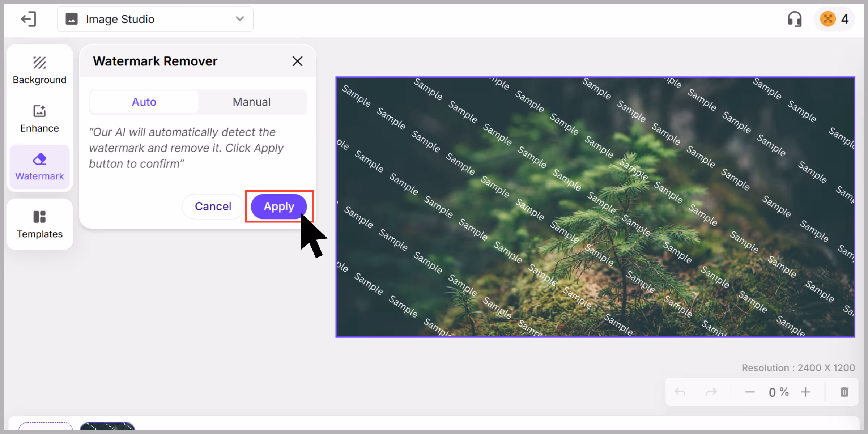This screenshot has width=868, height=434.
Task: Close the Watermark Remover panel
Action: click(x=297, y=61)
